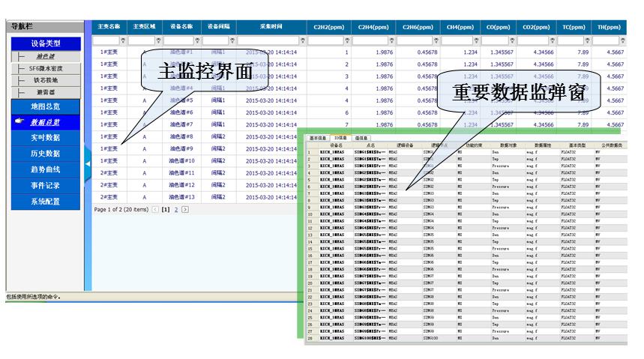Viewport: 644px width, 359px height.
Task: Open filter icon for 主变名称 column
Action: pyautogui.click(x=123, y=40)
